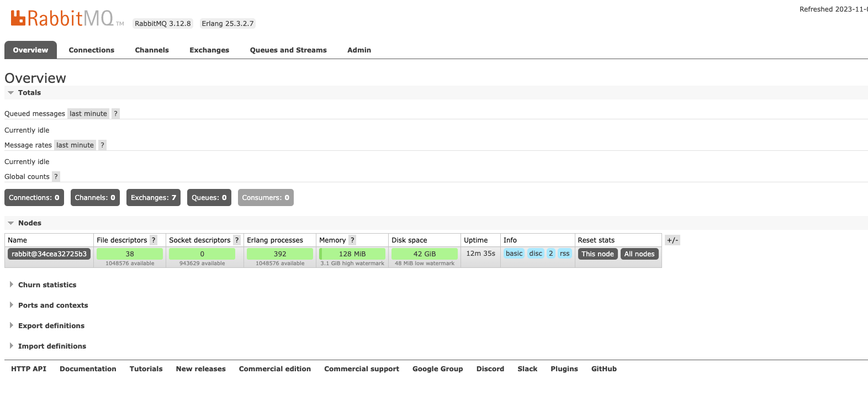This screenshot has height=395, width=868.
Task: Open the Tutorials link
Action: (146, 369)
